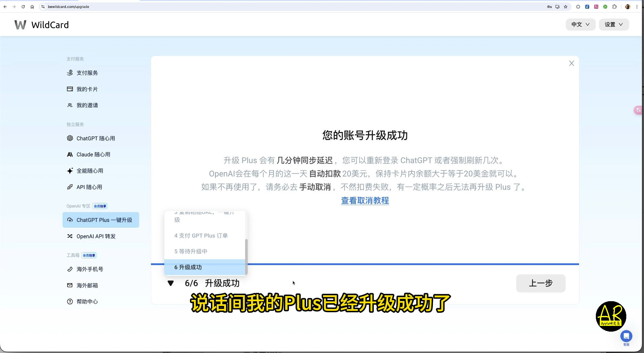Open the 客服 chat bubble icon
Viewport: 644px width, 353px height.
point(626,336)
